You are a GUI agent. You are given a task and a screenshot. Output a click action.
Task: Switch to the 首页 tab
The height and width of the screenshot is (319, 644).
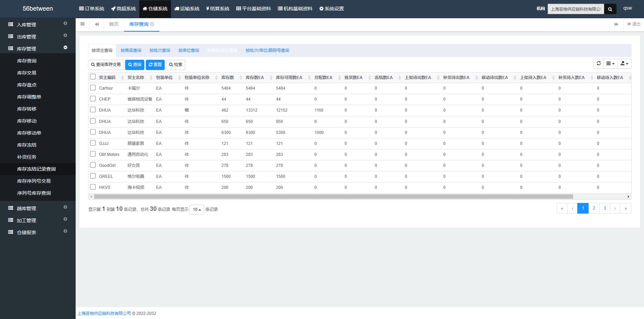click(x=114, y=24)
